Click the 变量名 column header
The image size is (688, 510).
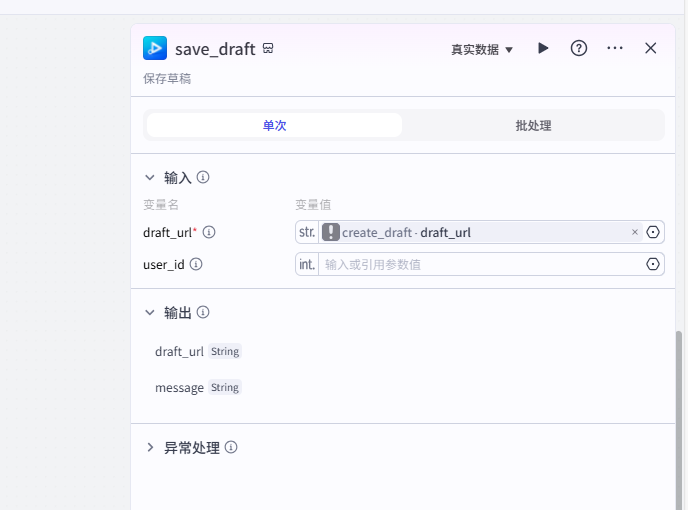click(x=161, y=205)
